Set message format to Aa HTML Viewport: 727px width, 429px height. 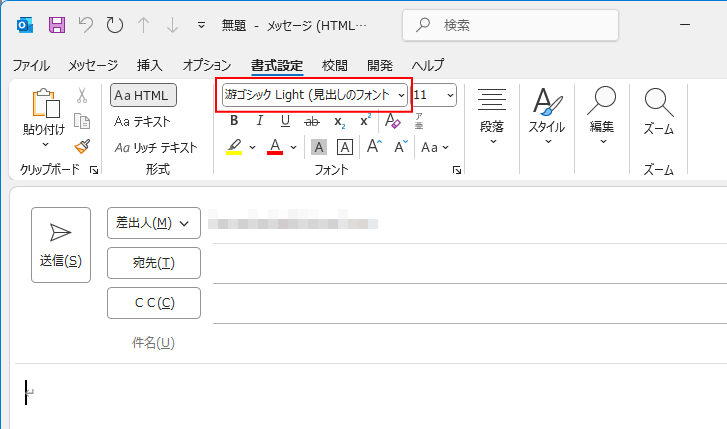[143, 96]
